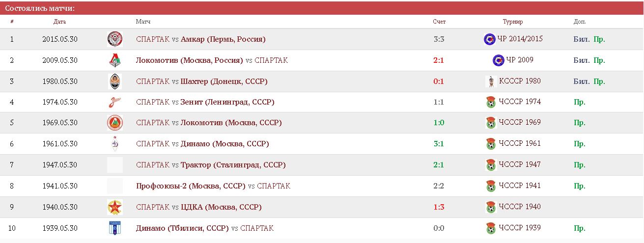Click the cup icon next to КСССР 1980

point(491,81)
